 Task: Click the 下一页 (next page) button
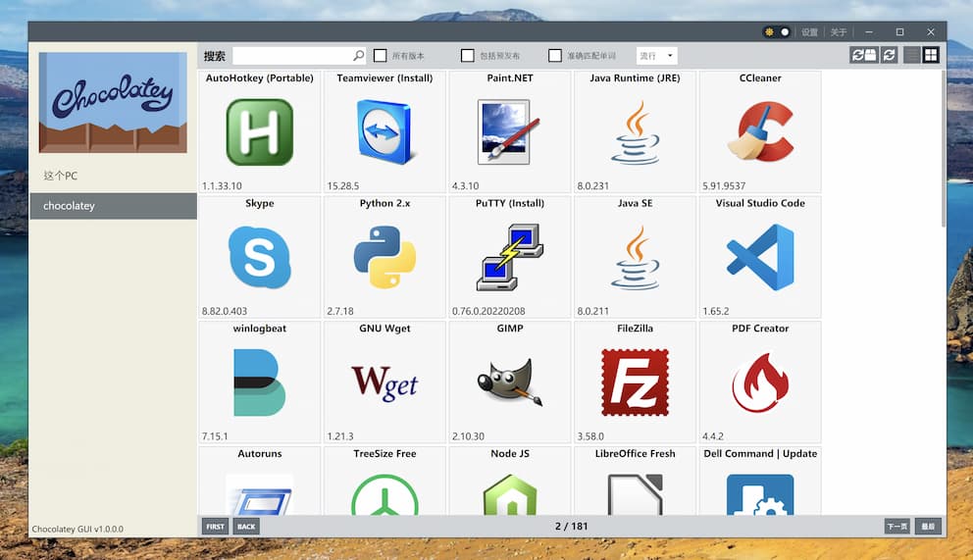[896, 527]
